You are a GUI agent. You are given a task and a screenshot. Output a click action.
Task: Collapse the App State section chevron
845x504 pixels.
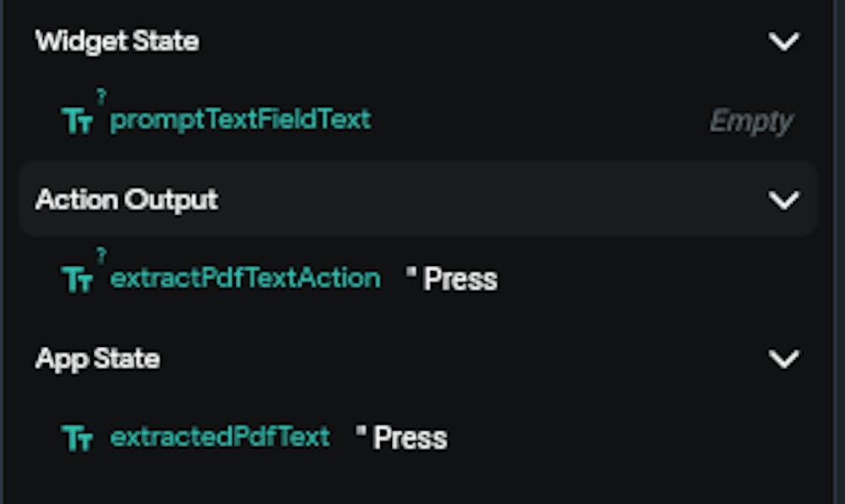[x=784, y=359]
